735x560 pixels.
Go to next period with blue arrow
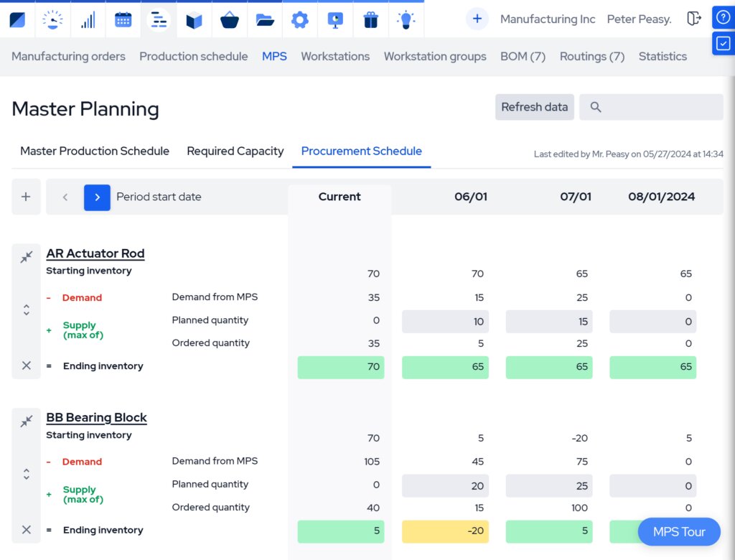97,197
